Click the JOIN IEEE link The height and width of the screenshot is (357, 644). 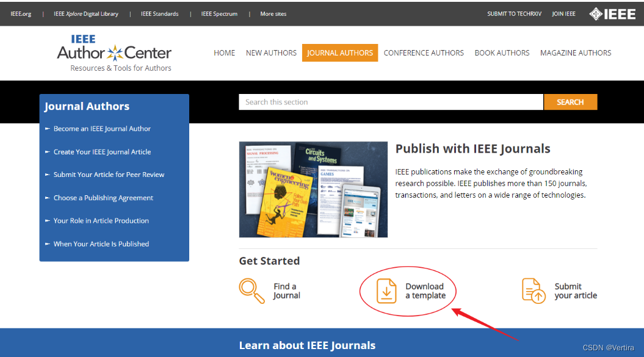[x=563, y=13]
